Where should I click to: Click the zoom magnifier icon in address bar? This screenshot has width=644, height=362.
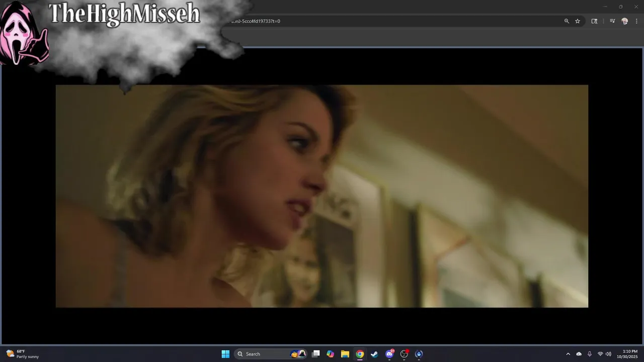(x=567, y=21)
